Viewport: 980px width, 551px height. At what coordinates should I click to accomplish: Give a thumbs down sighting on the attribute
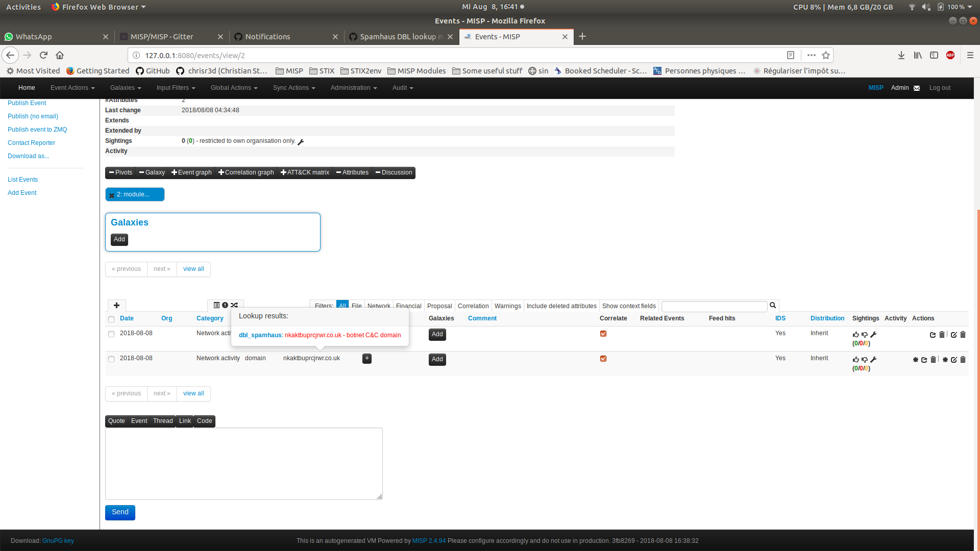pyautogui.click(x=865, y=359)
